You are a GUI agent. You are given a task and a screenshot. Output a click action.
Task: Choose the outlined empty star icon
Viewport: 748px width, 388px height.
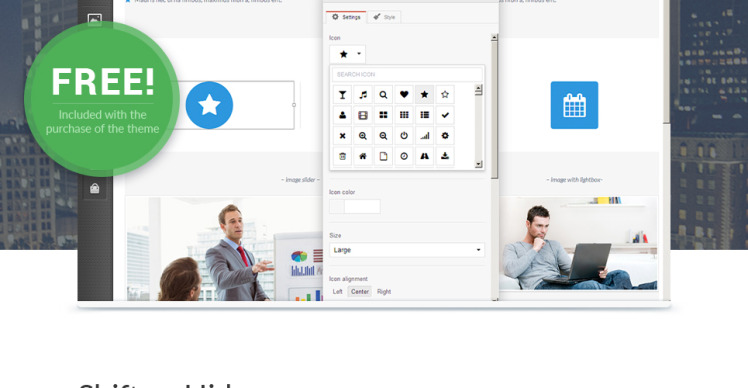coord(445,94)
